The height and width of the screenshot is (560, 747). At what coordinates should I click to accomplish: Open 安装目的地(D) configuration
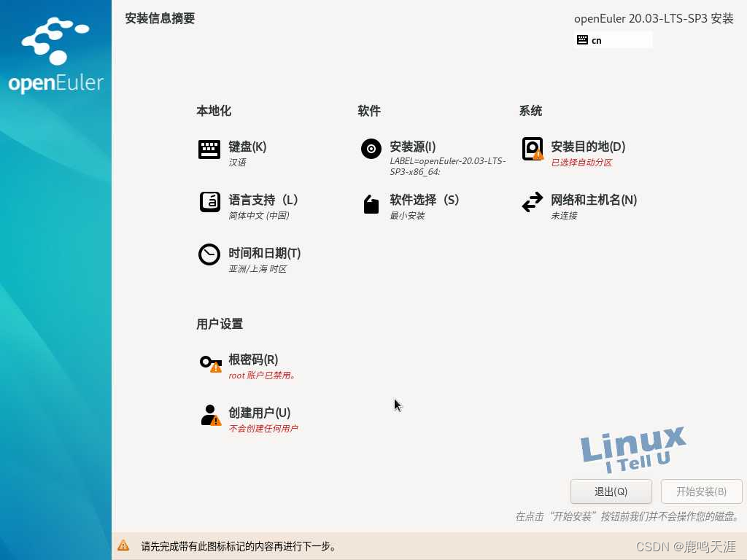click(588, 147)
